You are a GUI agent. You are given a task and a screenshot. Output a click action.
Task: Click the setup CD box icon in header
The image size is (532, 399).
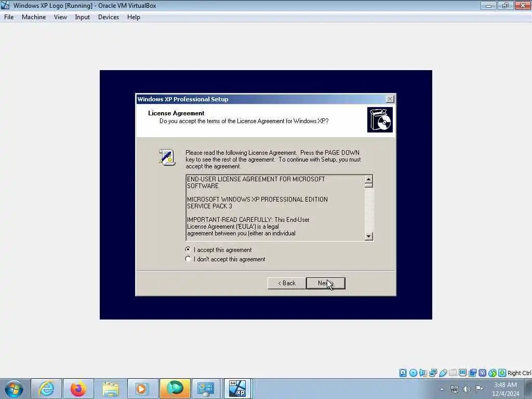pyautogui.click(x=380, y=120)
